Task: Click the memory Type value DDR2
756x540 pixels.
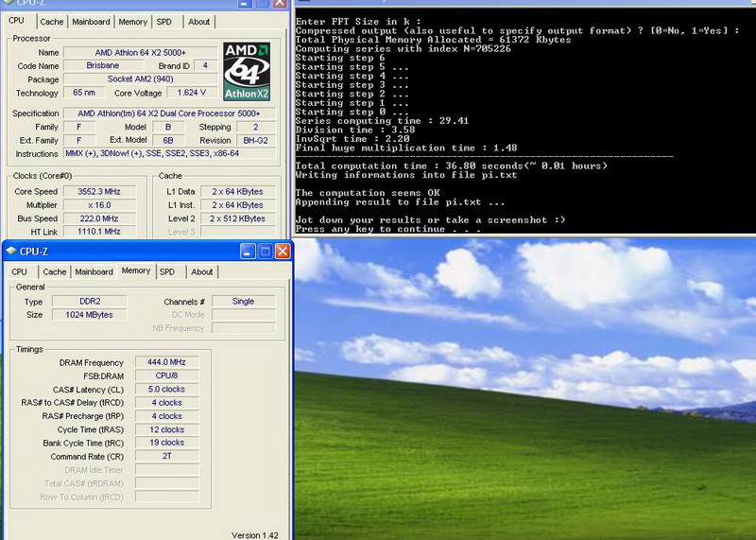Action: tap(90, 301)
